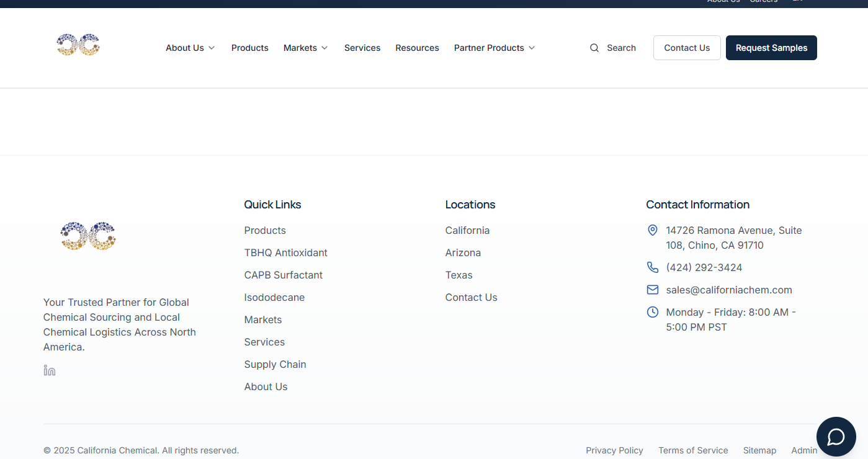This screenshot has height=459, width=868.
Task: Click the Request Samples button
Action: (771, 48)
